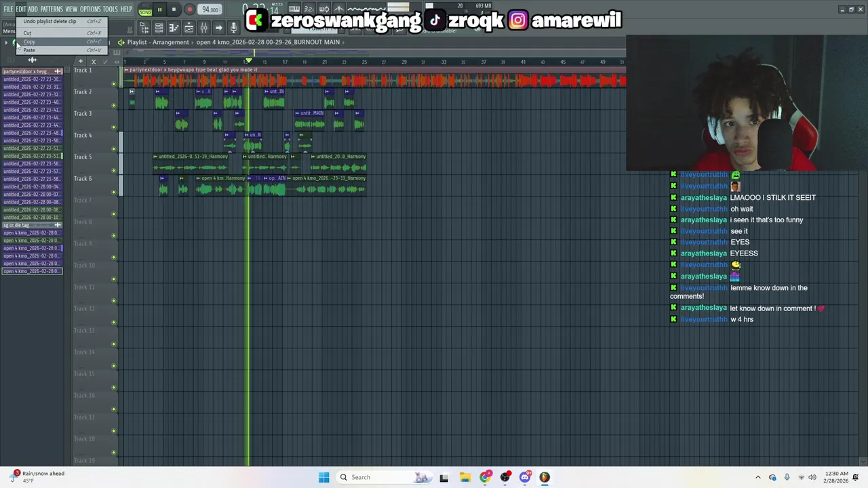Open the VIEW menu
The width and height of the screenshot is (868, 488).
(x=71, y=9)
